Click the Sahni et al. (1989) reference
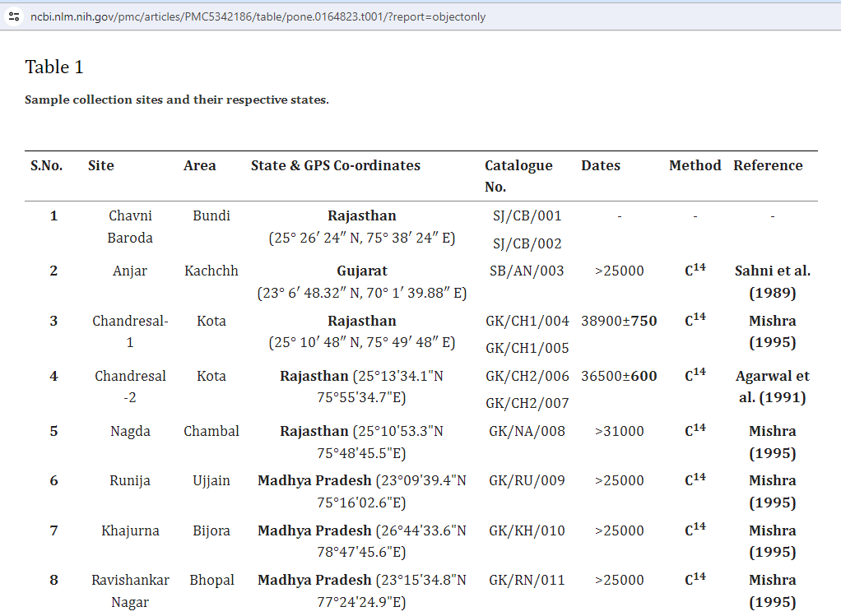Viewport: 841px width, 616px height. (772, 281)
